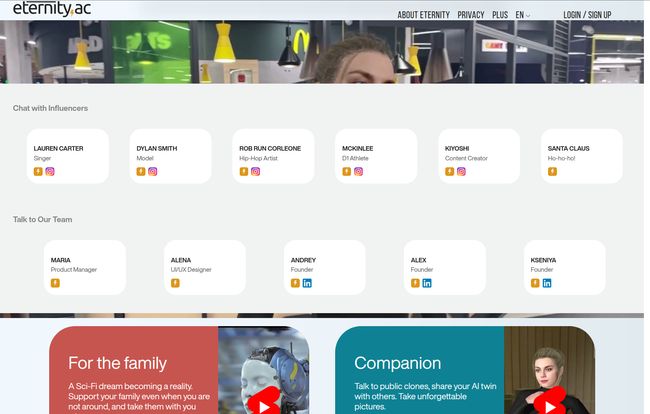Select the Alex Founder card

coord(445,267)
